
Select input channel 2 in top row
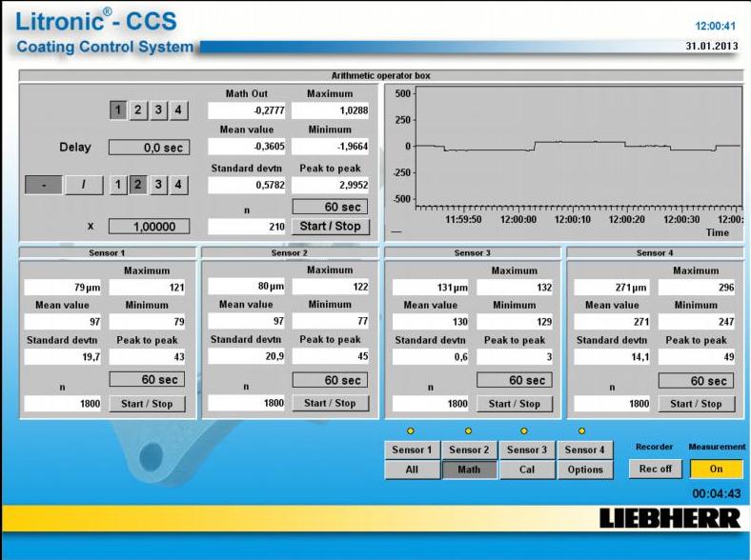click(x=138, y=110)
